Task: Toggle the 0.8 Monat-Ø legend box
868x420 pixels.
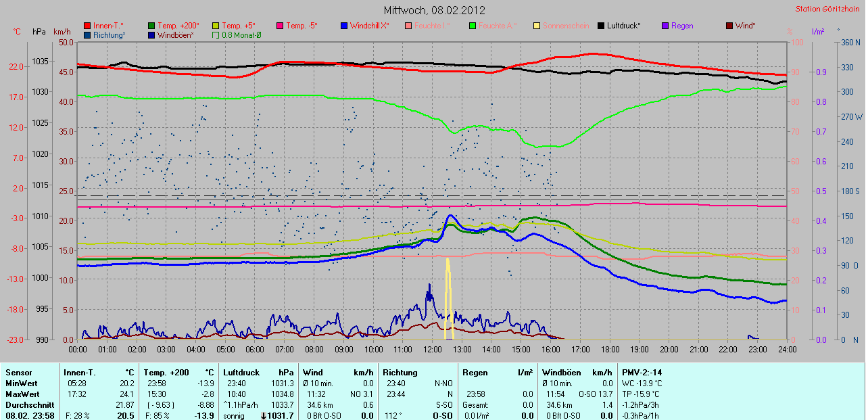Action: pos(216,34)
